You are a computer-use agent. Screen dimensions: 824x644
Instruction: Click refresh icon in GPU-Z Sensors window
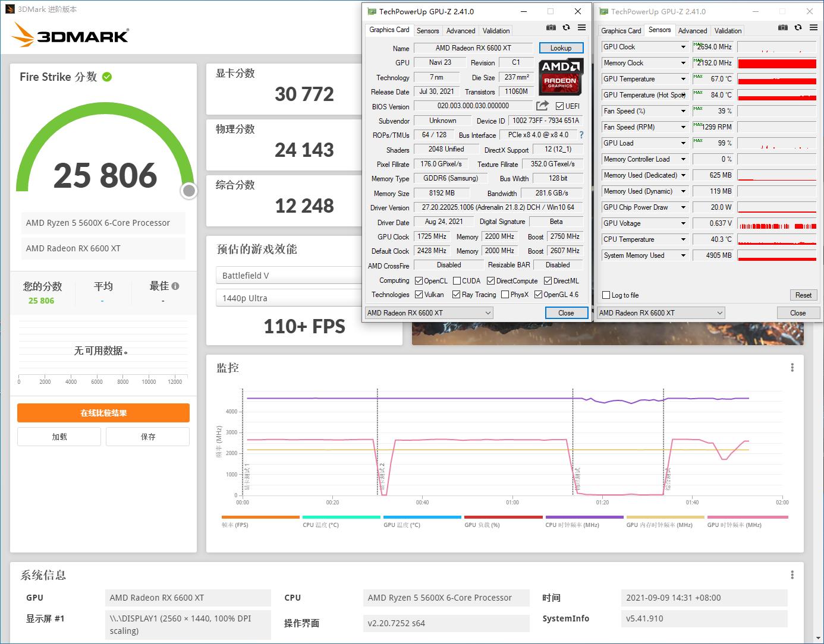tap(798, 28)
